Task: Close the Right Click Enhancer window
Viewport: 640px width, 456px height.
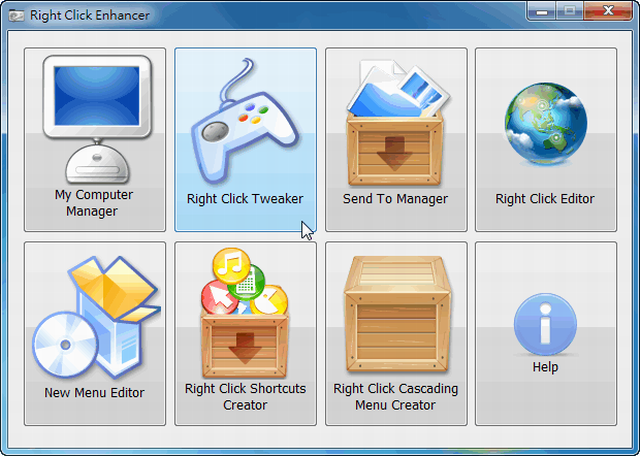Action: 606,12
